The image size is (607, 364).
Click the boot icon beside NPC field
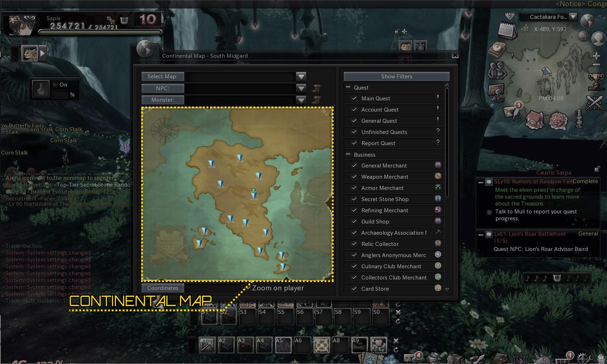[x=316, y=88]
